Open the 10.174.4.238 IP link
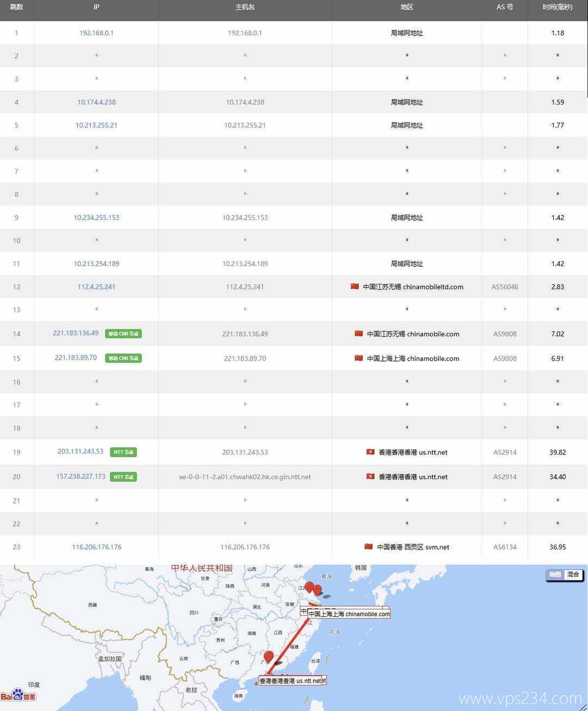 96,102
